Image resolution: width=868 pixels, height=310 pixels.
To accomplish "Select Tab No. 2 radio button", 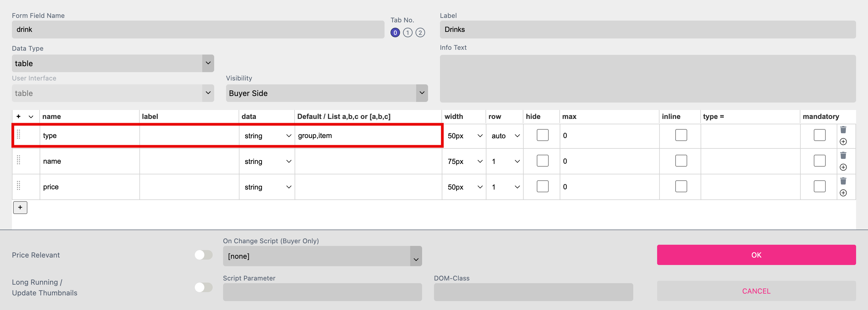I will [420, 33].
